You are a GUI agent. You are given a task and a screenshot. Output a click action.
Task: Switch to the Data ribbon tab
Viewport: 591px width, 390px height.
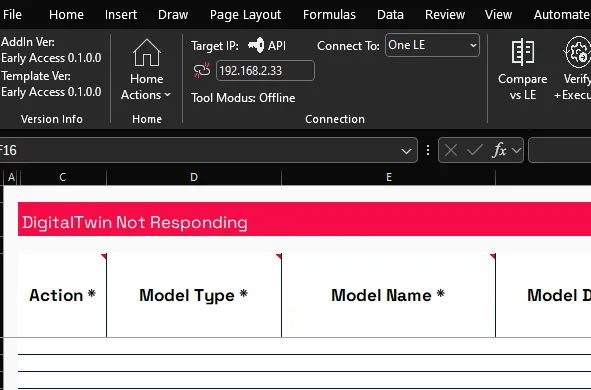[390, 14]
